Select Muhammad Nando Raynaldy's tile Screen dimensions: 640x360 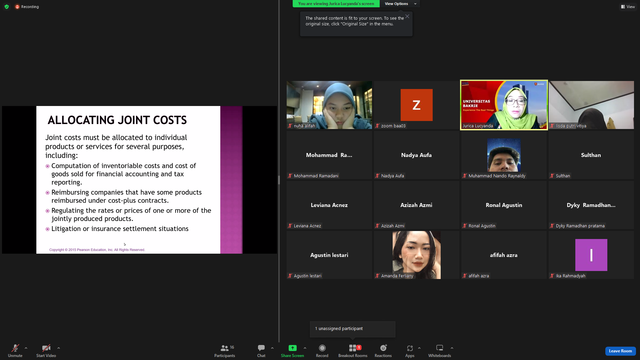(504, 155)
